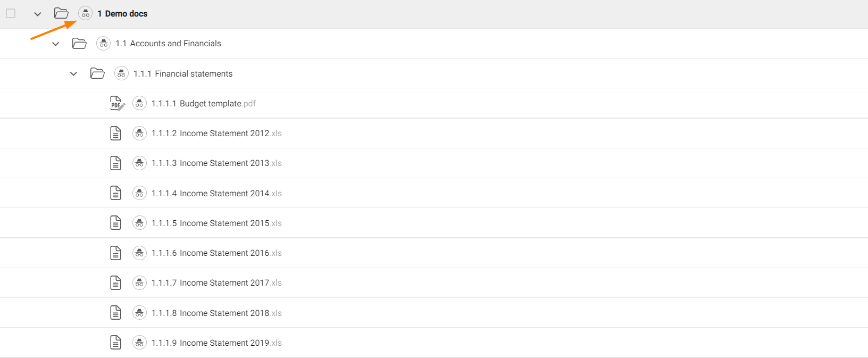Collapse the Financial statements folder chevron
This screenshot has height=358, width=868.
point(73,74)
